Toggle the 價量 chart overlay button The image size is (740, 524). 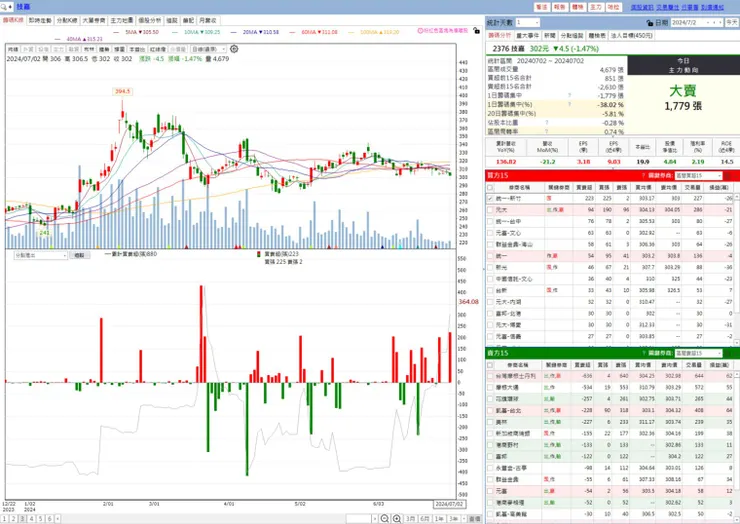click(119, 49)
